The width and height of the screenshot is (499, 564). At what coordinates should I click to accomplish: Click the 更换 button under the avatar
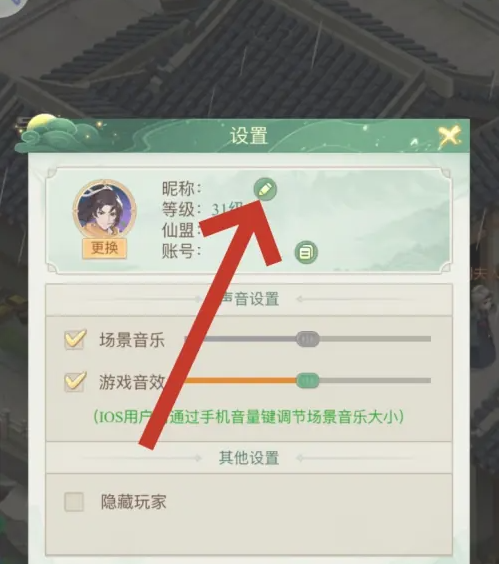click(105, 248)
